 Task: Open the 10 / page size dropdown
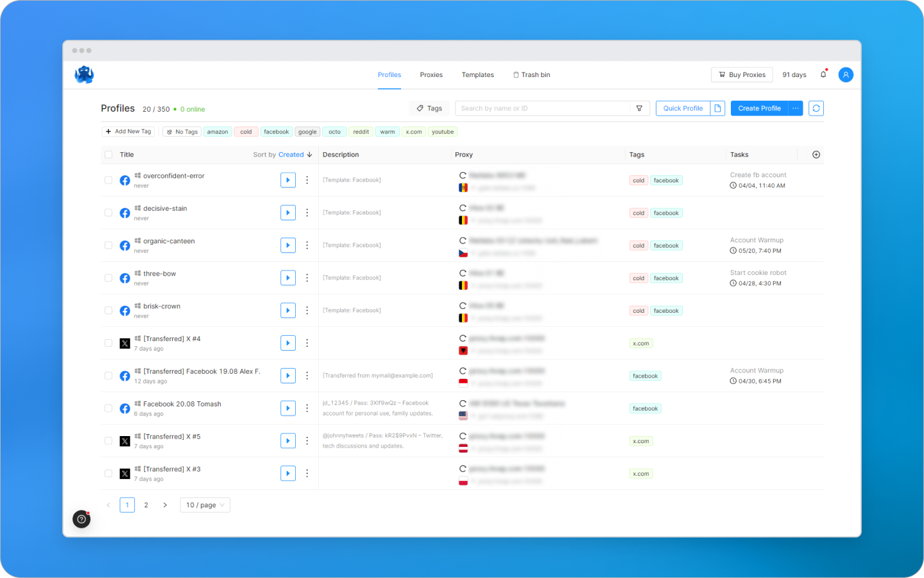tap(205, 505)
